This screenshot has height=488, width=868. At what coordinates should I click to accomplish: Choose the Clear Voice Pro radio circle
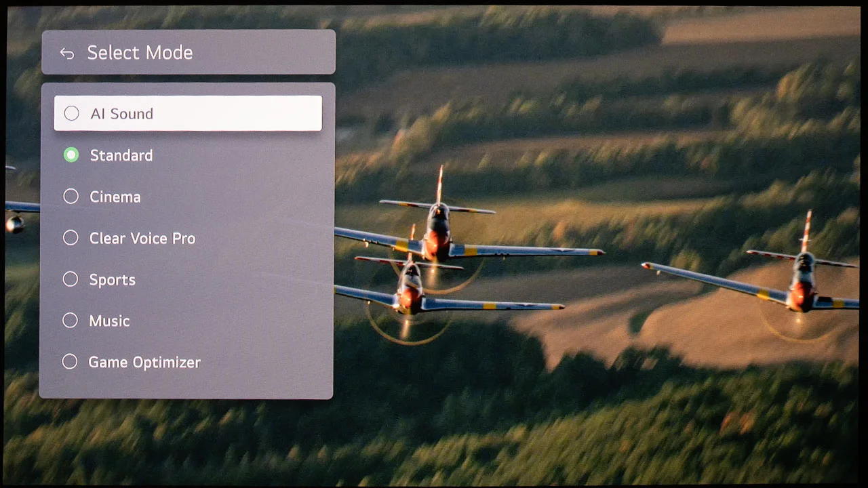[71, 238]
